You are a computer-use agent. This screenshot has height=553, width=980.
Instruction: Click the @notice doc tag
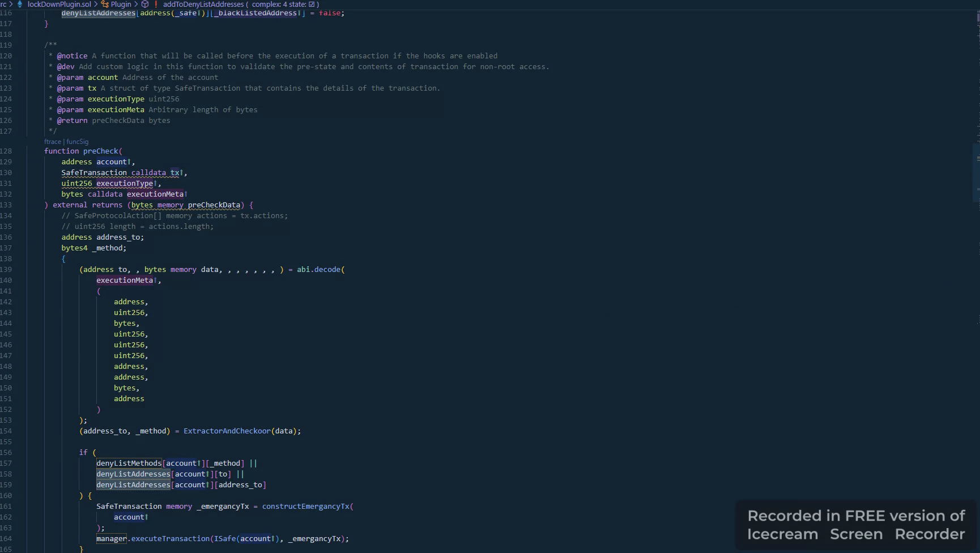point(72,56)
